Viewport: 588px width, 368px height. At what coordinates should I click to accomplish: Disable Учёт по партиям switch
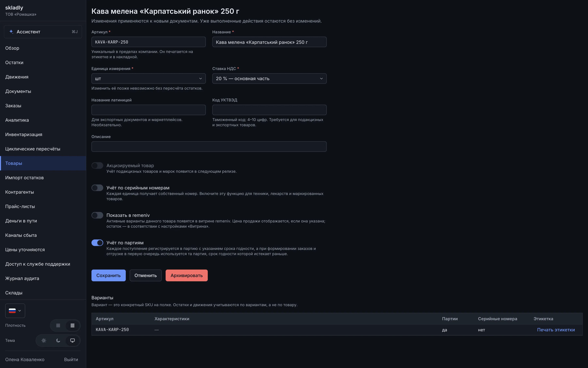tap(97, 243)
